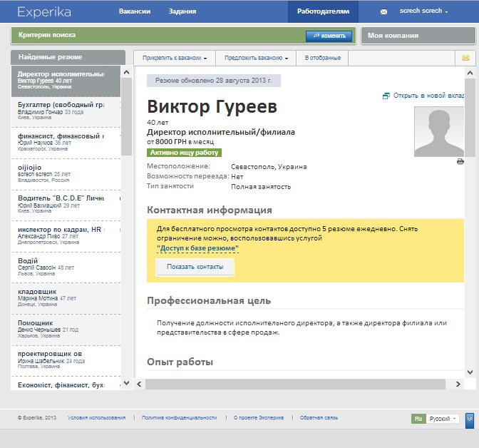Click the Профессиональная цель heading

click(209, 300)
